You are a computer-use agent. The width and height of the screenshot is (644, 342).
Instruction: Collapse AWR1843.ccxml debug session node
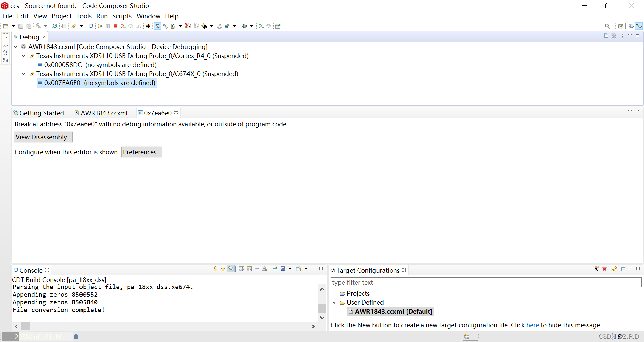(x=16, y=47)
